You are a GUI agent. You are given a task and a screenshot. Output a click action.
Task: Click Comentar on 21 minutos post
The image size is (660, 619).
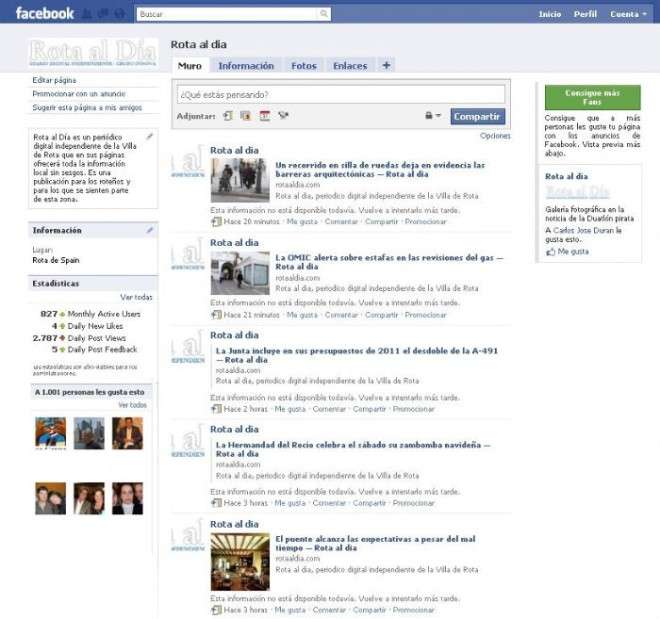341,315
